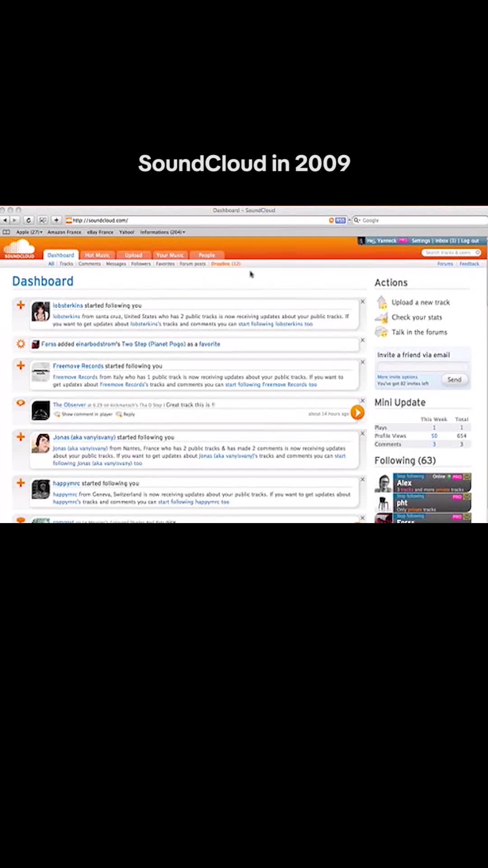
Task: Open lobsterkins avatar thumbnail
Action: (41, 311)
